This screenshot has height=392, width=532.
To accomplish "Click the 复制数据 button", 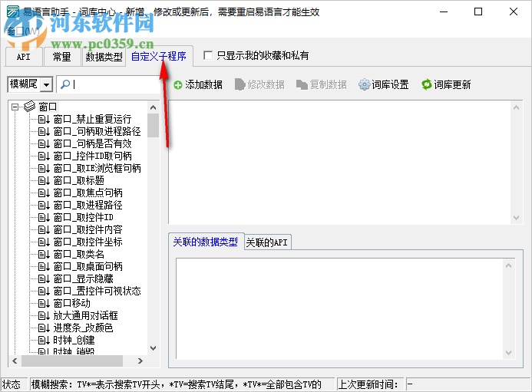I will [322, 84].
